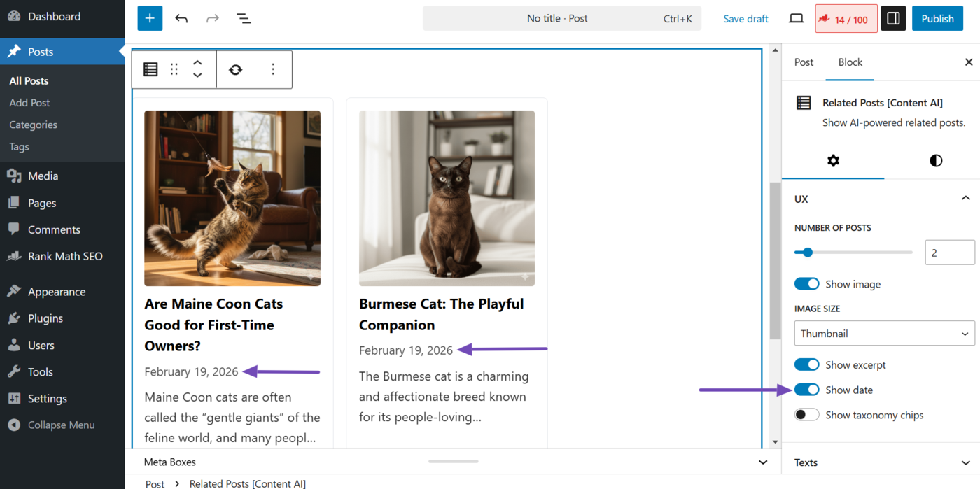Click the blue block inserter plus button
This screenshot has width=980, height=489.
click(150, 19)
